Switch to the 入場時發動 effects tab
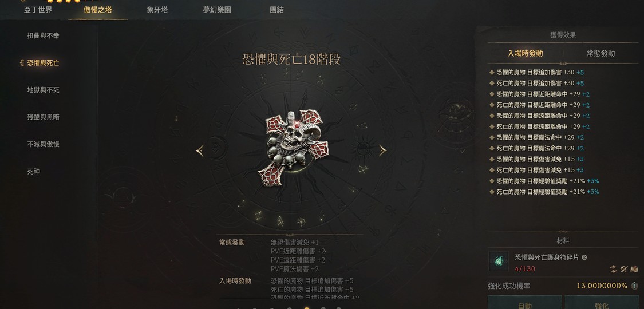Screen dimensions: 644x309 point(525,53)
